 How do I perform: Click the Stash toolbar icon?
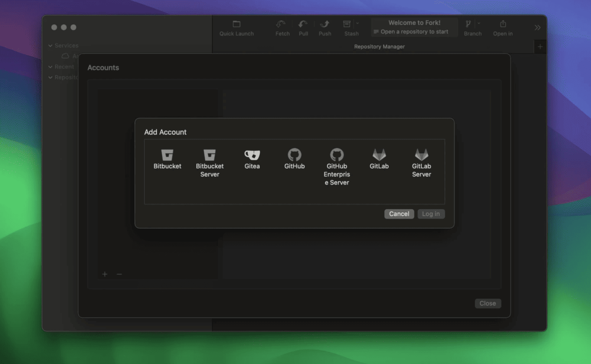tap(347, 24)
